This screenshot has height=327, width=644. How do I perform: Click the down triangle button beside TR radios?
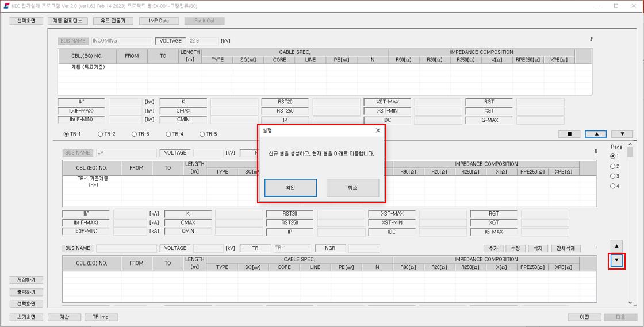pos(622,134)
